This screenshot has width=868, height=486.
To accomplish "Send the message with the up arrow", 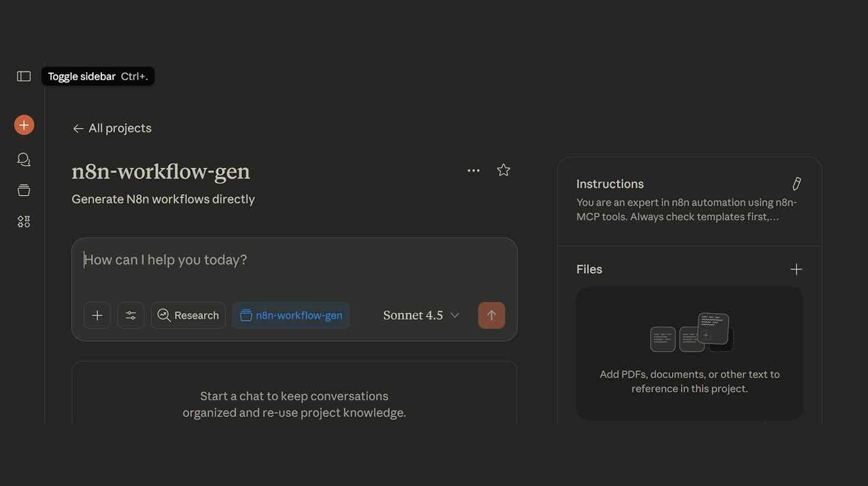I will point(491,315).
